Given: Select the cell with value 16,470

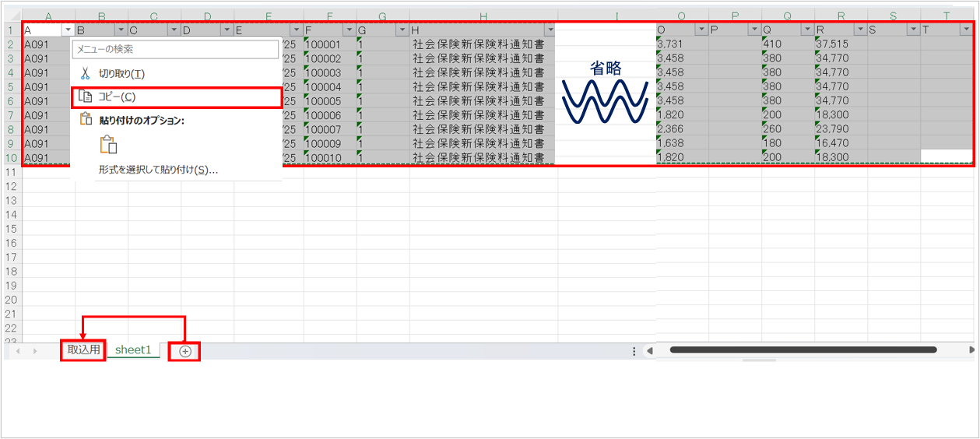Looking at the screenshot, I should (x=841, y=143).
